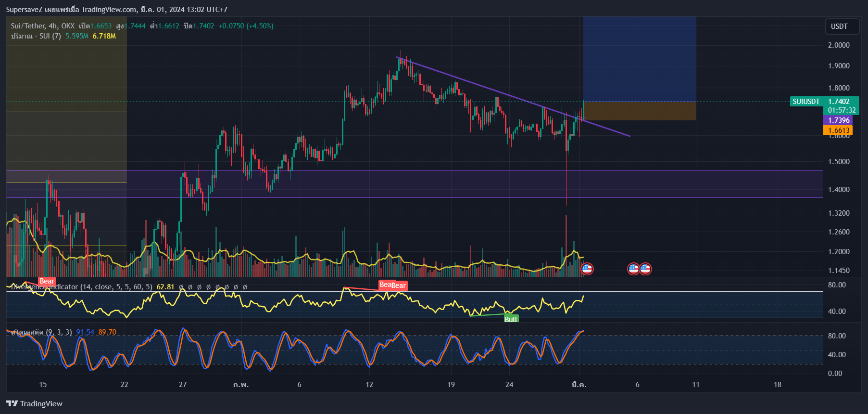This screenshot has width=868, height=414.
Task: Click date 12 on the time axis
Action: (369, 385)
